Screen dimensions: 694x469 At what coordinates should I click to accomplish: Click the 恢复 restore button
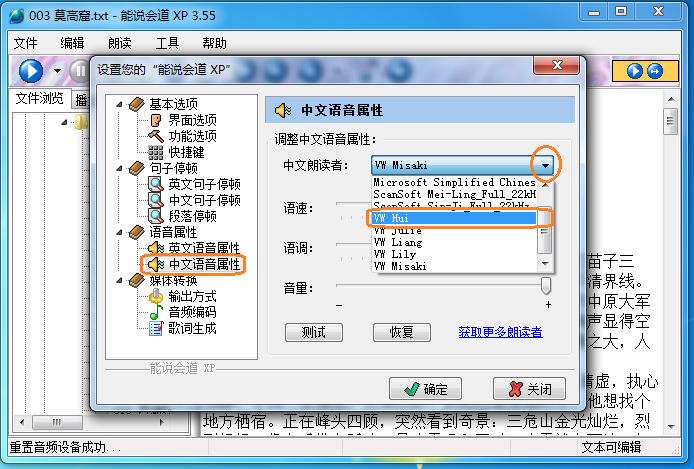(402, 332)
